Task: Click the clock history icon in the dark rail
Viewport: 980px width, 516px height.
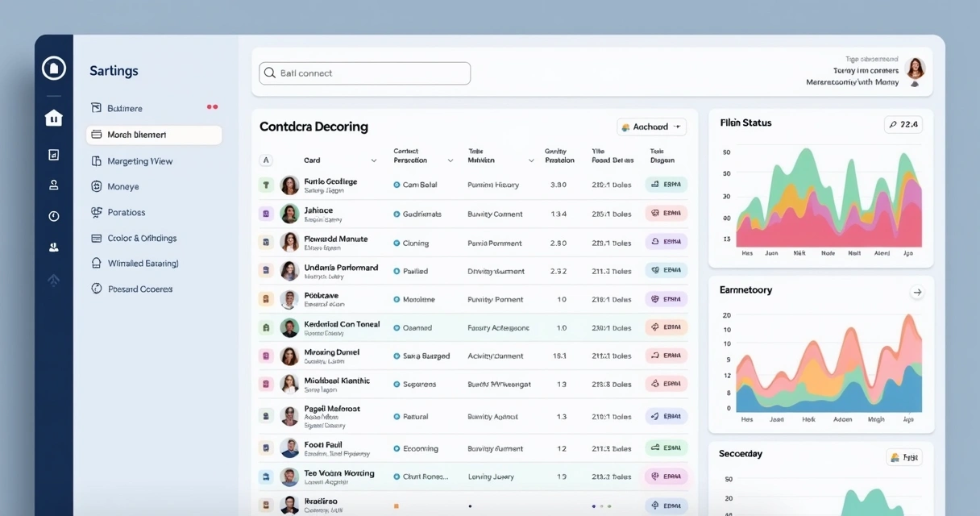Action: pyautogui.click(x=53, y=216)
